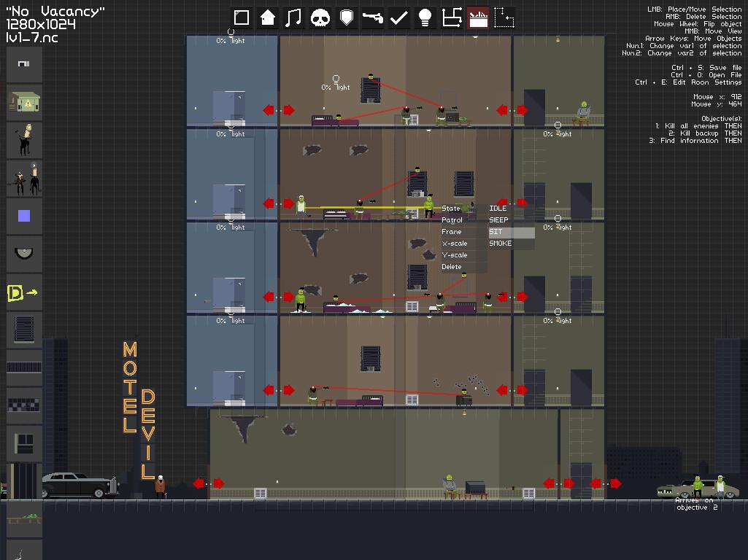Select the gun weapon tool
The width and height of the screenshot is (748, 560).
pos(373,16)
